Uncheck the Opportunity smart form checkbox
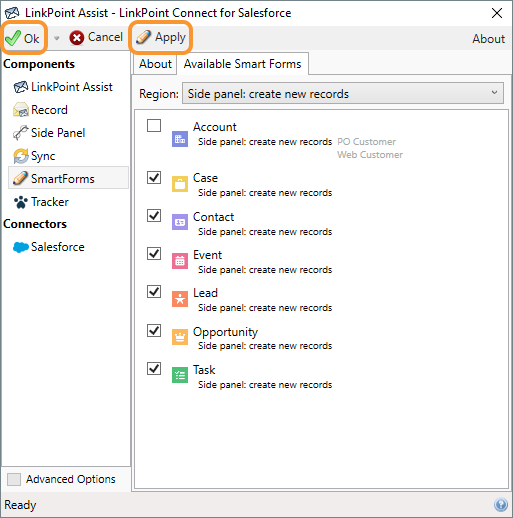The image size is (513, 518). [x=154, y=331]
